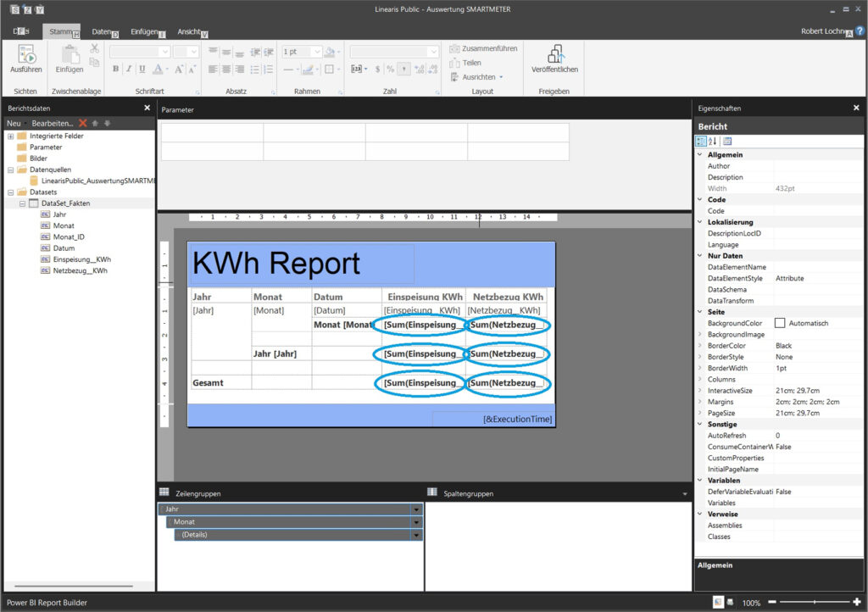Click the help question mark icon
The width and height of the screenshot is (868, 612).
[x=860, y=31]
